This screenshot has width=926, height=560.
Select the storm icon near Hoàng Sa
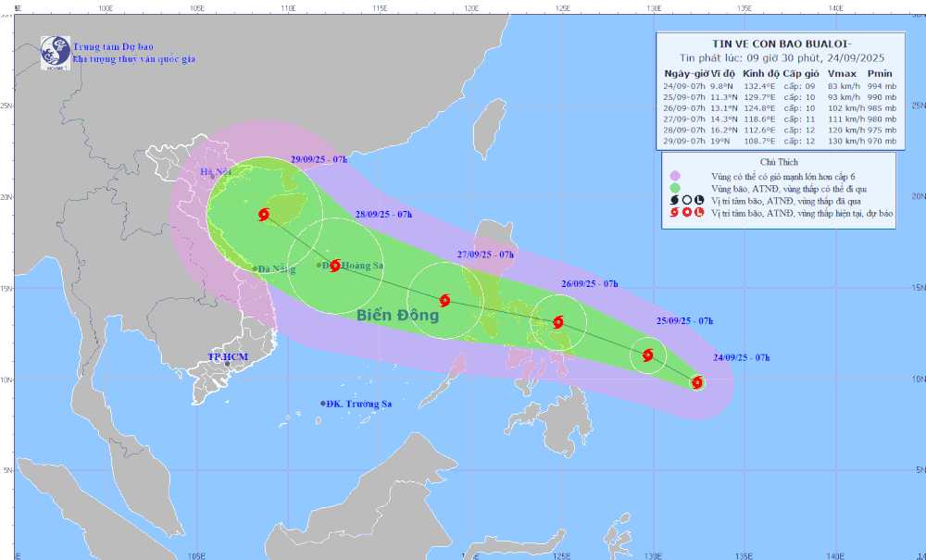(x=335, y=266)
